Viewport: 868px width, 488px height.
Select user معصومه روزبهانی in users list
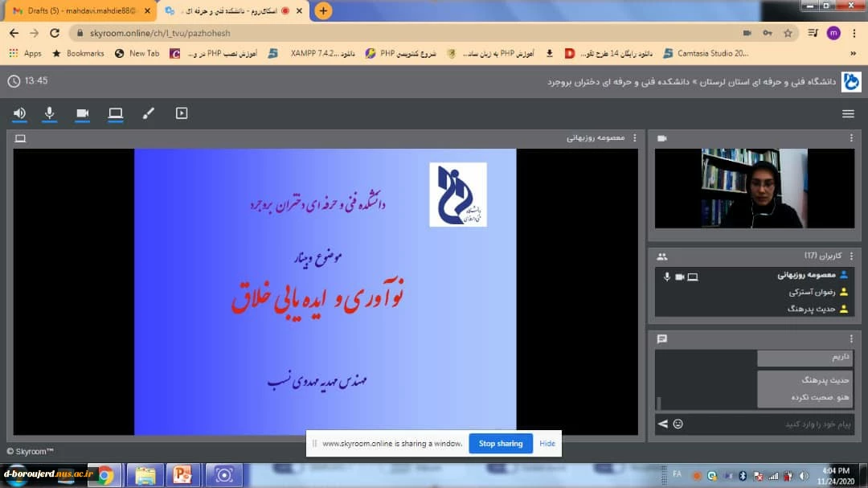755,275
